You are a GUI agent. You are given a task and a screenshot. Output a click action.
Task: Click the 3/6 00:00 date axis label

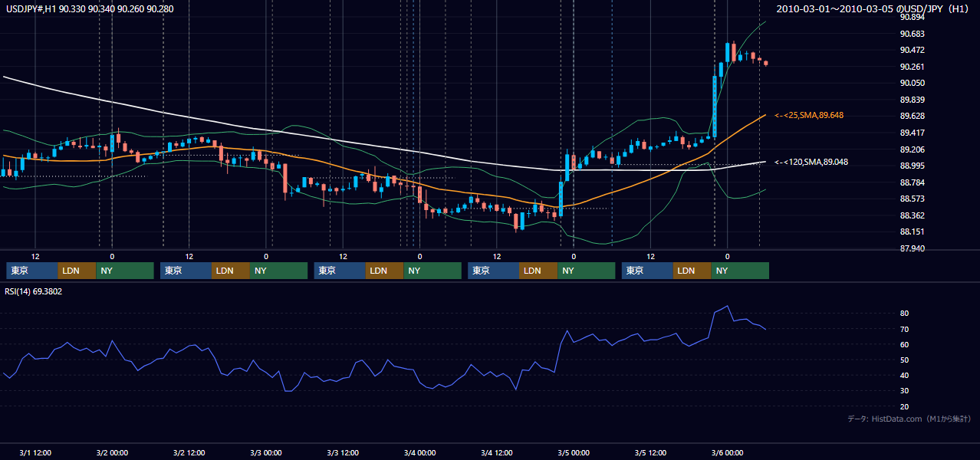pyautogui.click(x=727, y=452)
